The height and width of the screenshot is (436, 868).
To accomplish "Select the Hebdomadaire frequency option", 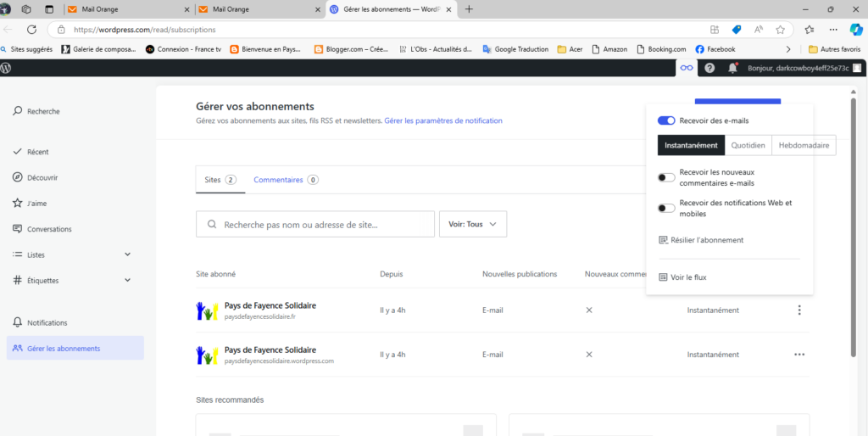I will tap(804, 145).
